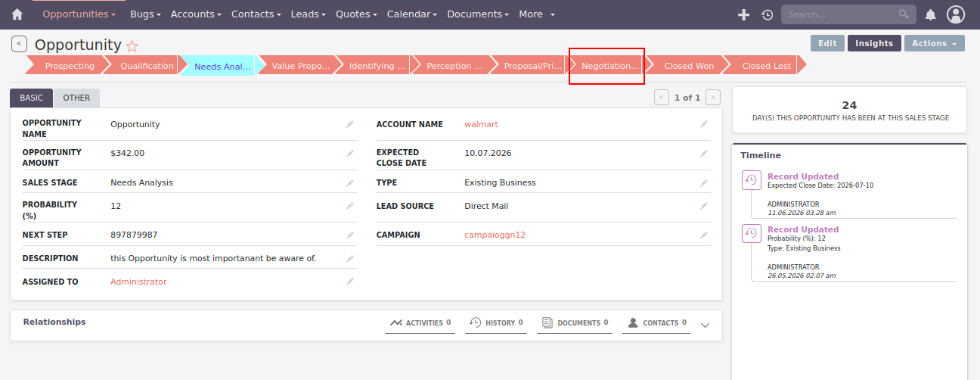Open the Actions dropdown button

[x=935, y=43]
